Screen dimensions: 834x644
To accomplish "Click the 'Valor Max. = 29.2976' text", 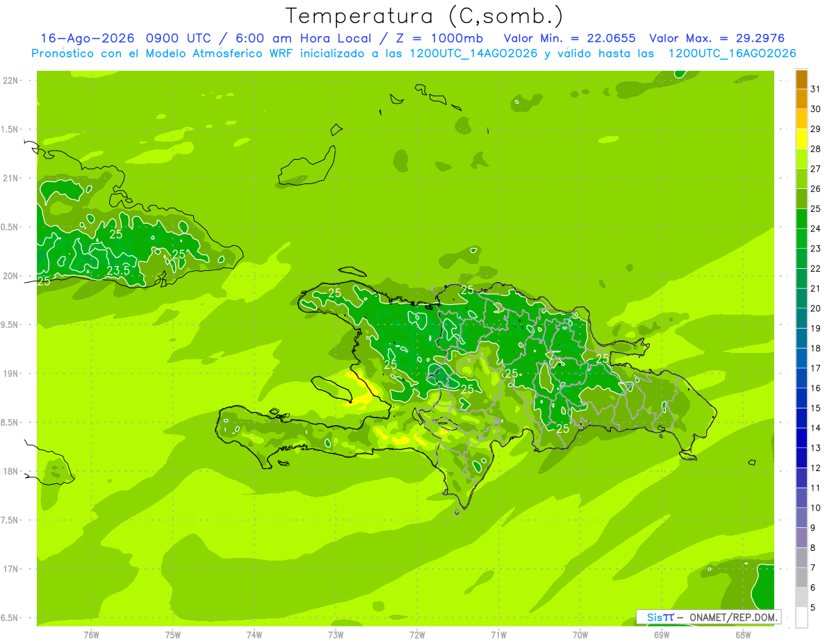I will tap(717, 38).
